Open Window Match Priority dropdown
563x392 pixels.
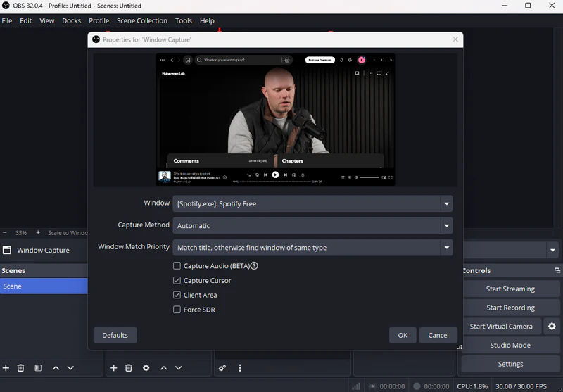coord(446,248)
